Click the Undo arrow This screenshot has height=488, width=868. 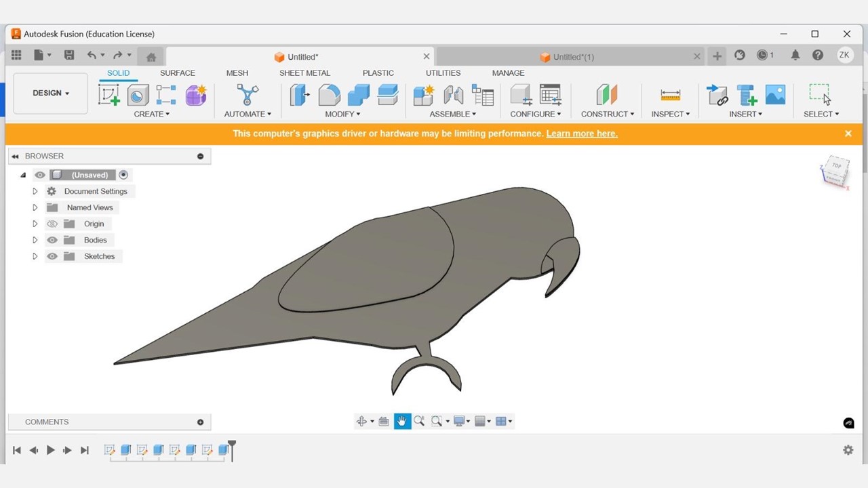point(92,56)
